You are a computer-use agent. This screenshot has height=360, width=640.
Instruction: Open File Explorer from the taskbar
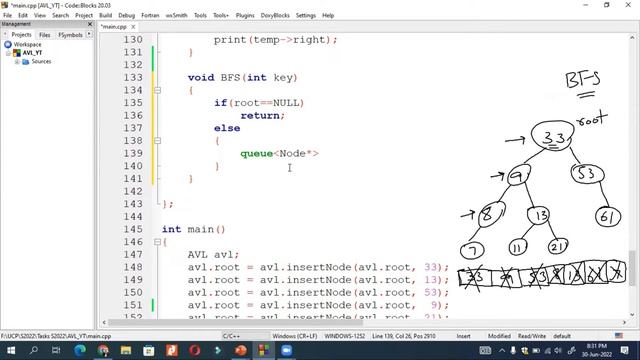click(x=126, y=350)
